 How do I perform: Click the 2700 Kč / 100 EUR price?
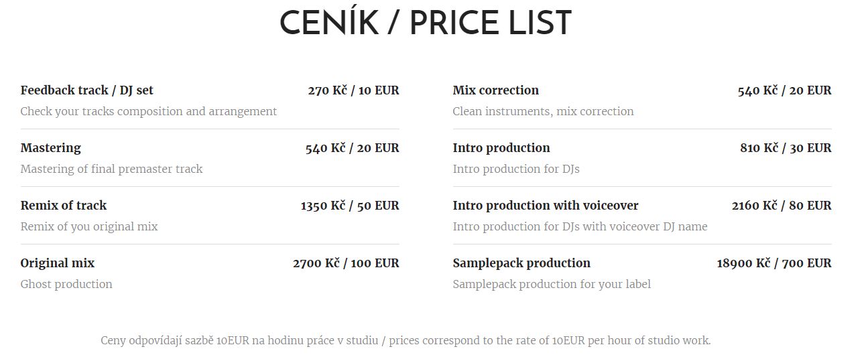(x=346, y=263)
